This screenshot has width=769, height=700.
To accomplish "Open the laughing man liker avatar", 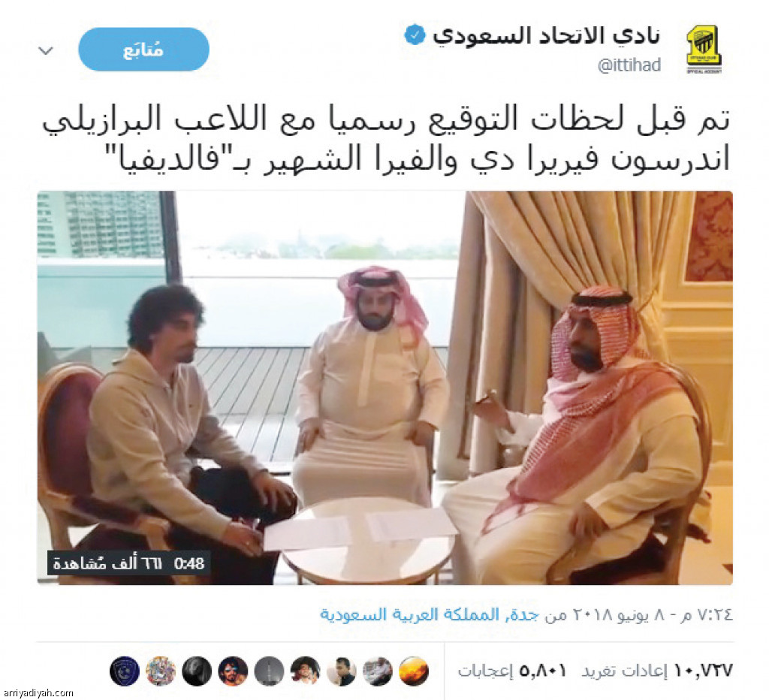I will [x=305, y=671].
